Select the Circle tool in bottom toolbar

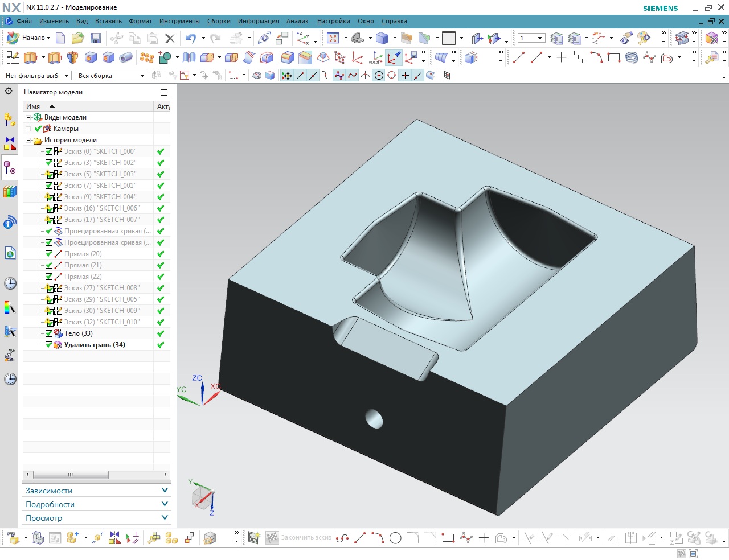tap(395, 538)
